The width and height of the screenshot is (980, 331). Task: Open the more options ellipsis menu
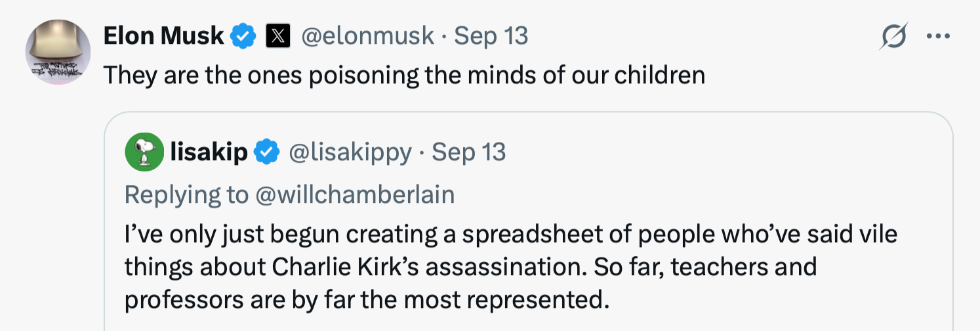pos(938,36)
